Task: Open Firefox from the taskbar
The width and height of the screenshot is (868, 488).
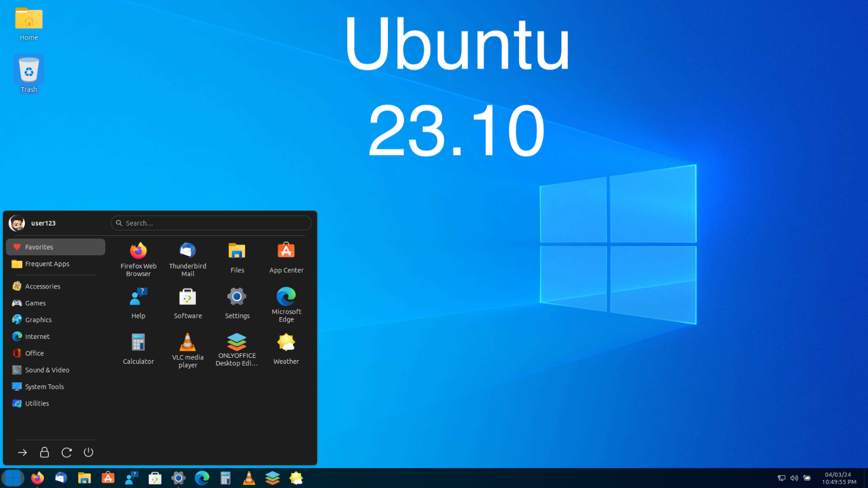Action: pyautogui.click(x=37, y=478)
